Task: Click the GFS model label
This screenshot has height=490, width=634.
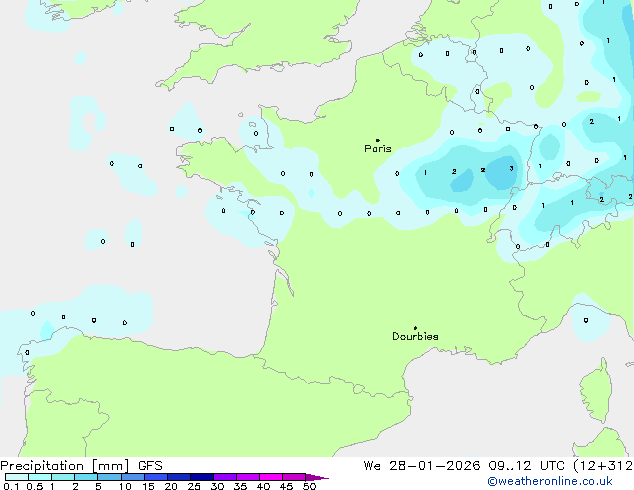Action: click(150, 466)
